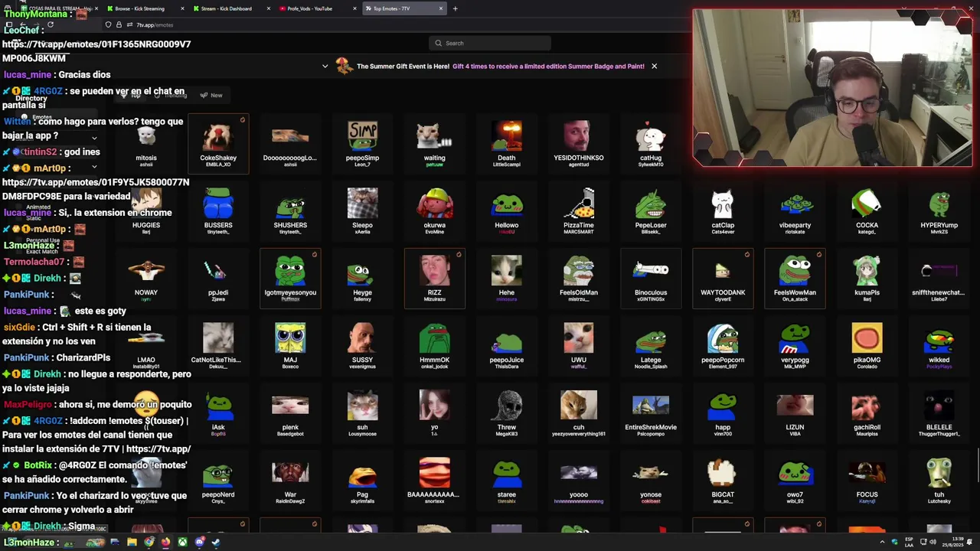Screen dimensions: 980x551
Task: Open the catClap emote
Action: [723, 211]
